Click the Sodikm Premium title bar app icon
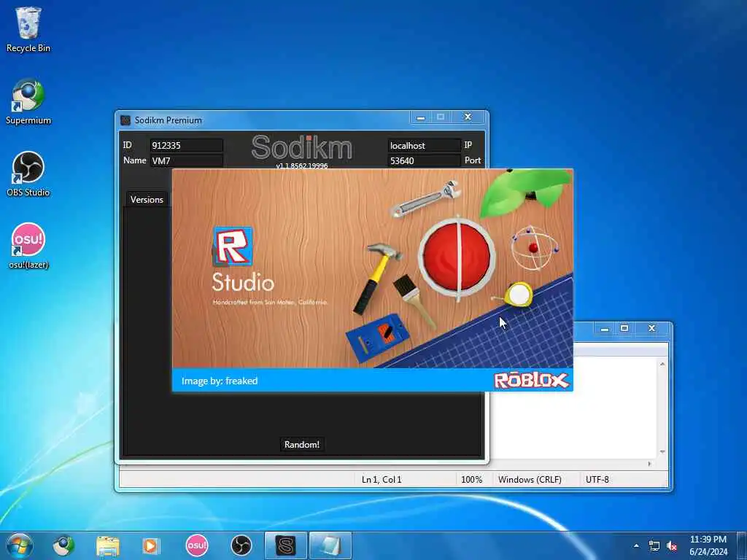This screenshot has height=560, width=747. tap(125, 120)
